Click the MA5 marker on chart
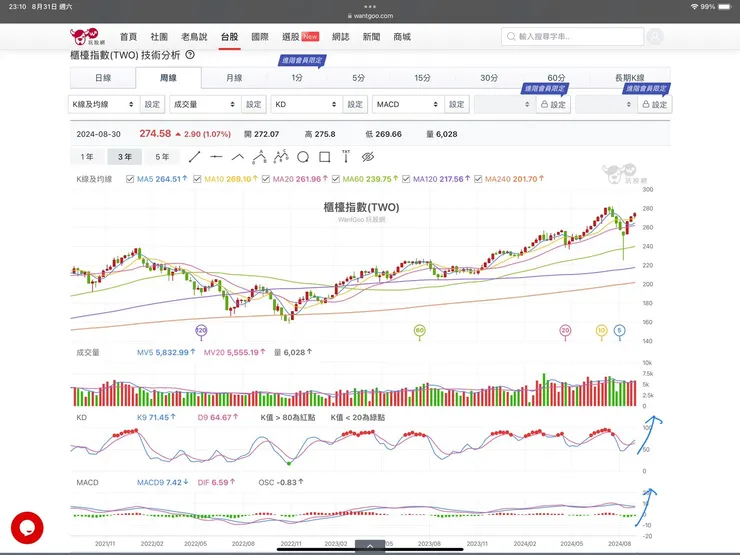740x555 pixels. coord(620,330)
